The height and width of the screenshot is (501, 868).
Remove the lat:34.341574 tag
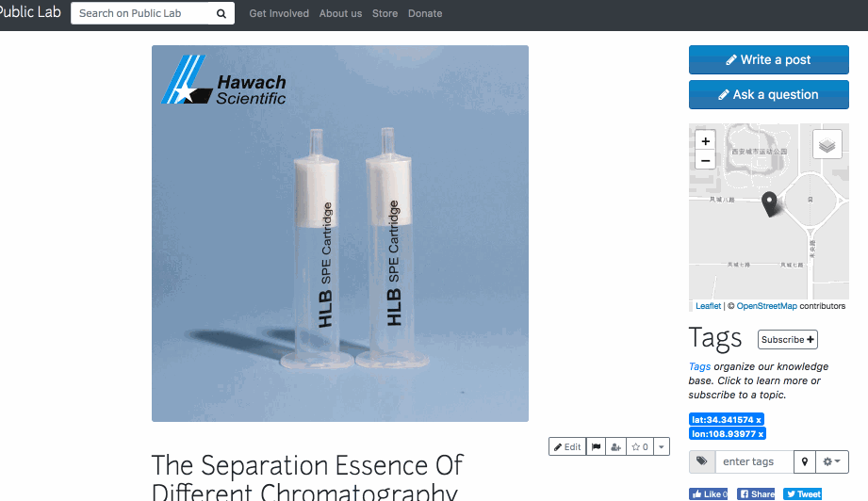[x=759, y=420]
